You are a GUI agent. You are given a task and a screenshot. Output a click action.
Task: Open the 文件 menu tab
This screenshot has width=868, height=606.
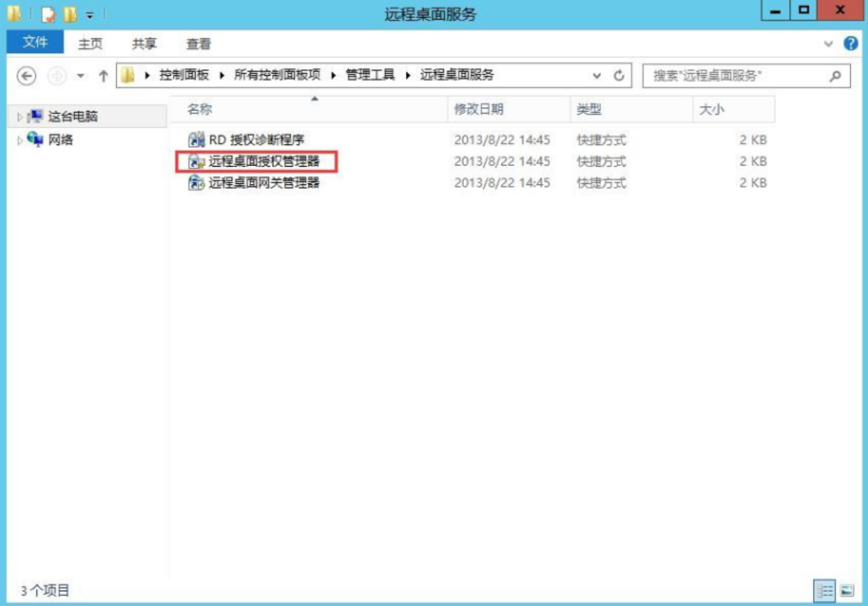[x=35, y=42]
